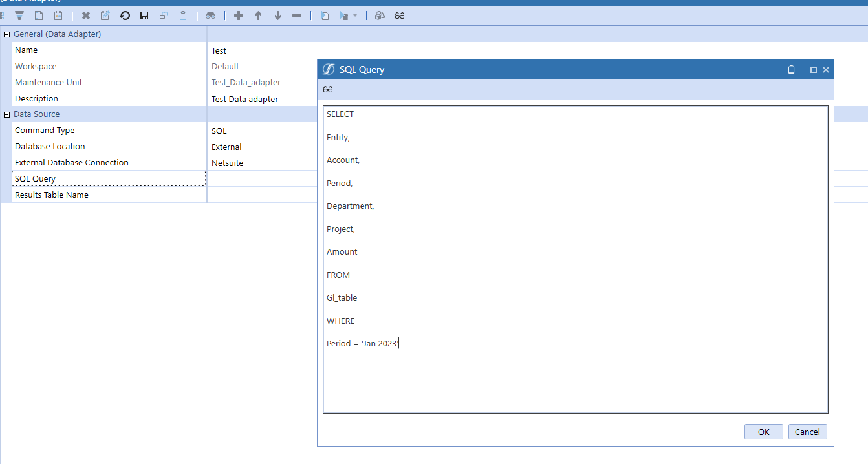Viewport: 868px width, 464px height.
Task: Click the 'Amount' line in the query
Action: pyautogui.click(x=342, y=252)
